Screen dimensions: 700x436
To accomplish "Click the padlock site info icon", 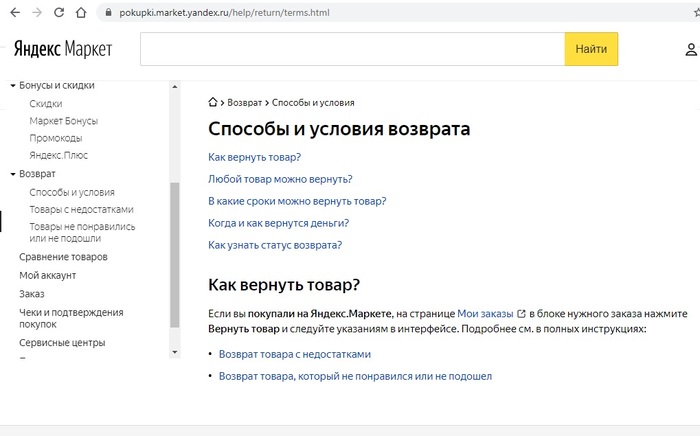I will click(x=108, y=12).
